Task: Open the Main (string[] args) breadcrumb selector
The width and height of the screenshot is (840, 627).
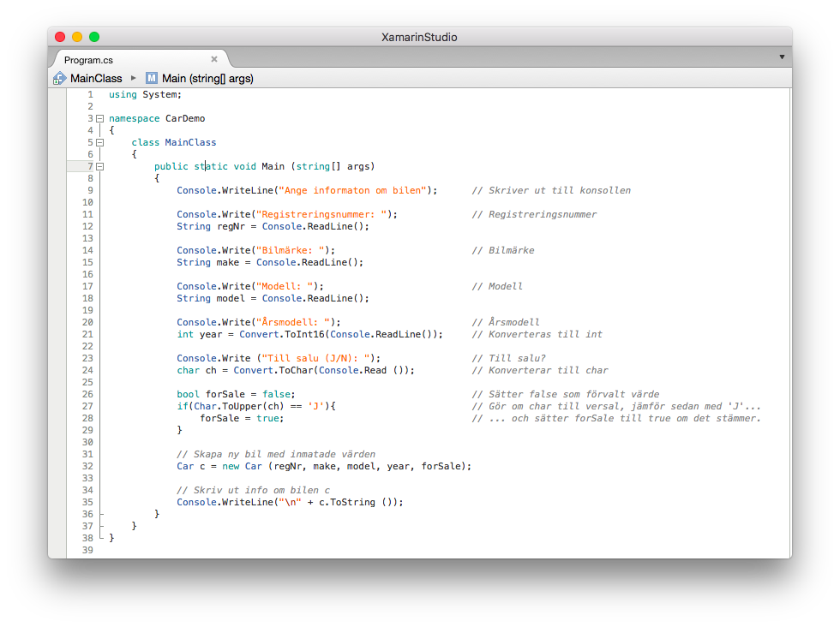Action: tap(207, 78)
